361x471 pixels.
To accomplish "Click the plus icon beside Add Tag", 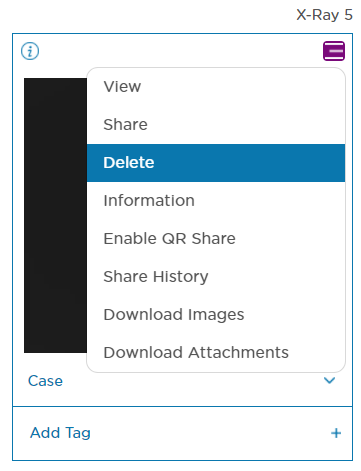I will point(336,433).
